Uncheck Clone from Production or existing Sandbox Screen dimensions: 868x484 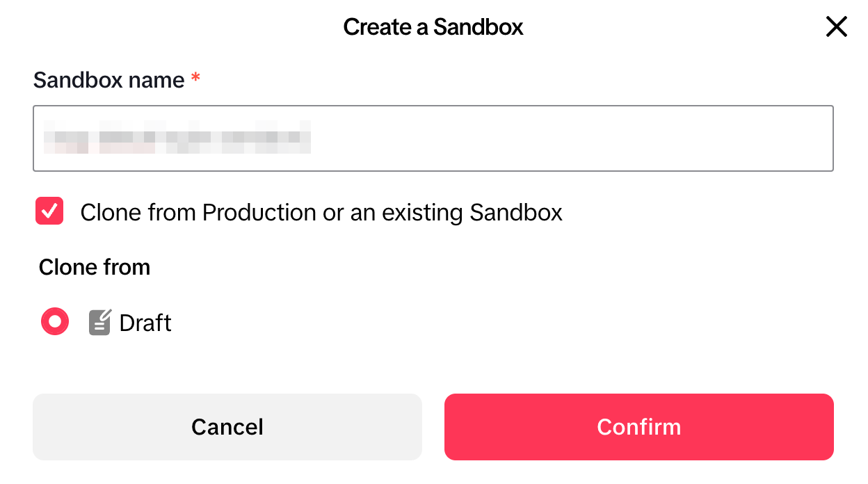click(x=49, y=211)
